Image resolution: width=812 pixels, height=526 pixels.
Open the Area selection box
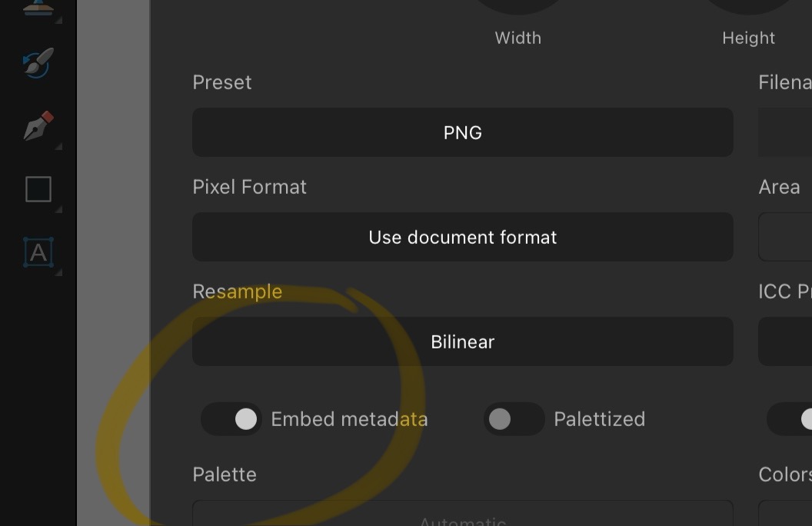point(785,237)
